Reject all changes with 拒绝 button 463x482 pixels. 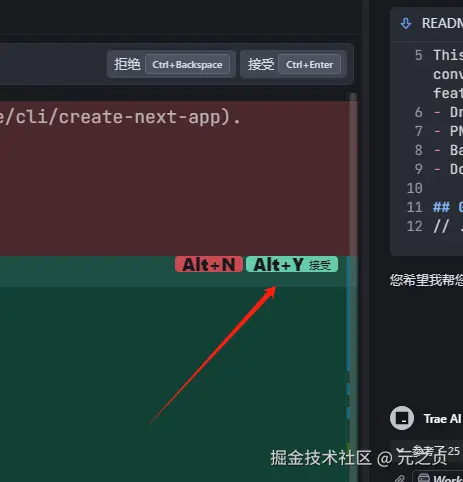point(171,64)
